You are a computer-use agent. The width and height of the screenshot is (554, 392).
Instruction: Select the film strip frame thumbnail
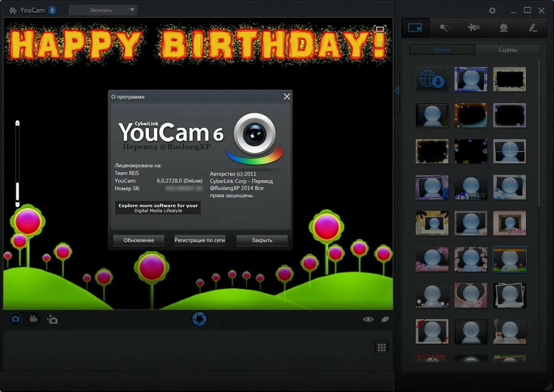pos(432,115)
